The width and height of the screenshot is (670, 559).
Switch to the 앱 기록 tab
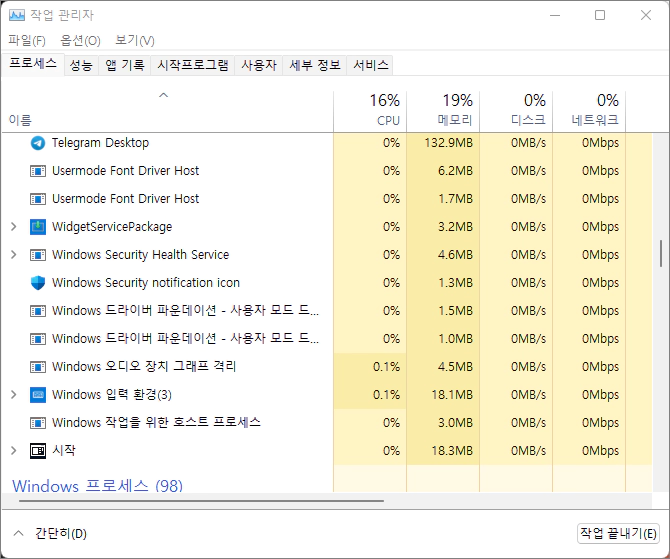[x=125, y=65]
